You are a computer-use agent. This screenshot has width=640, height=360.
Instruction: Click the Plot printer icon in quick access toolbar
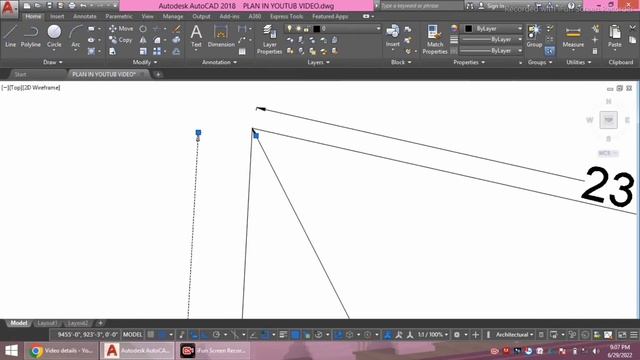click(x=72, y=6)
